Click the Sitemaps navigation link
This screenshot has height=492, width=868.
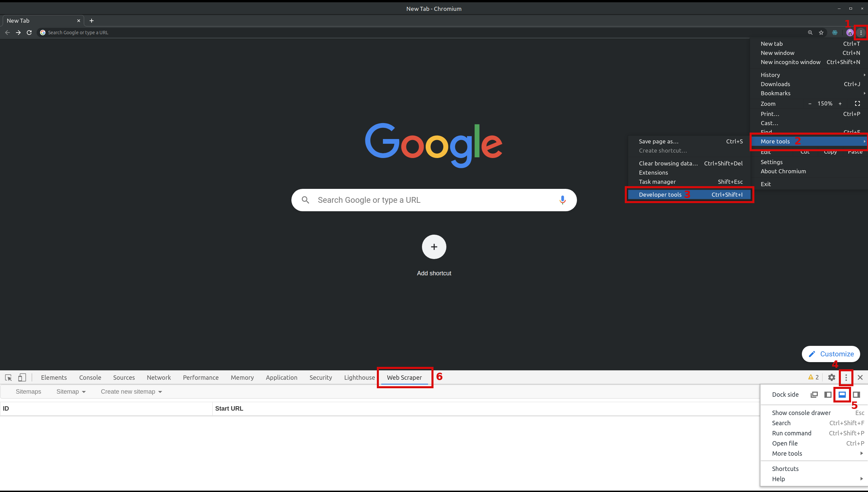pos(28,391)
